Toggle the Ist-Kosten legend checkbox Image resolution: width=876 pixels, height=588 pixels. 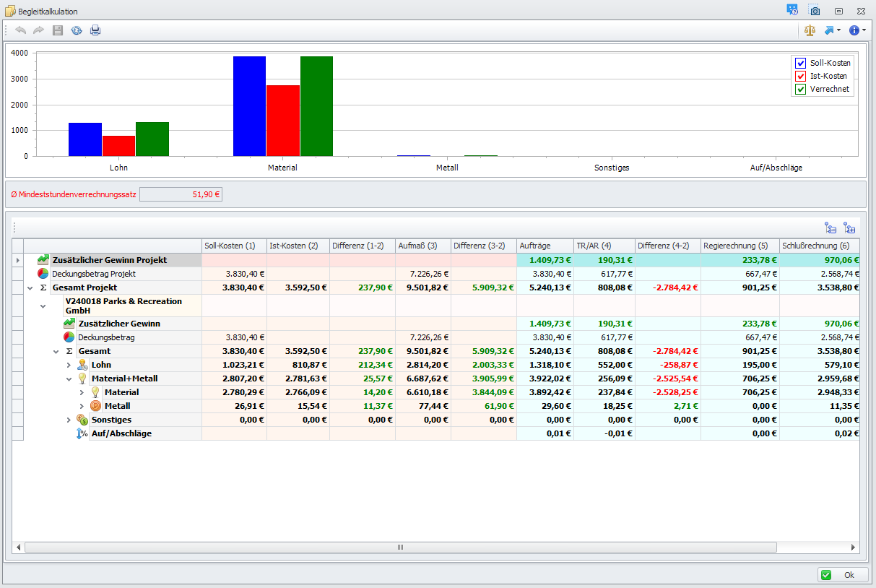tap(800, 76)
